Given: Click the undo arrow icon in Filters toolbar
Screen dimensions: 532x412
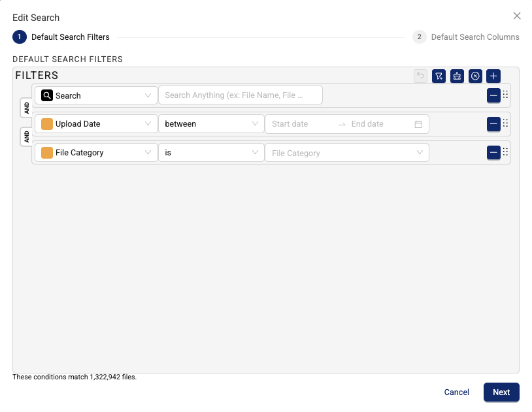Looking at the screenshot, I should [x=420, y=76].
